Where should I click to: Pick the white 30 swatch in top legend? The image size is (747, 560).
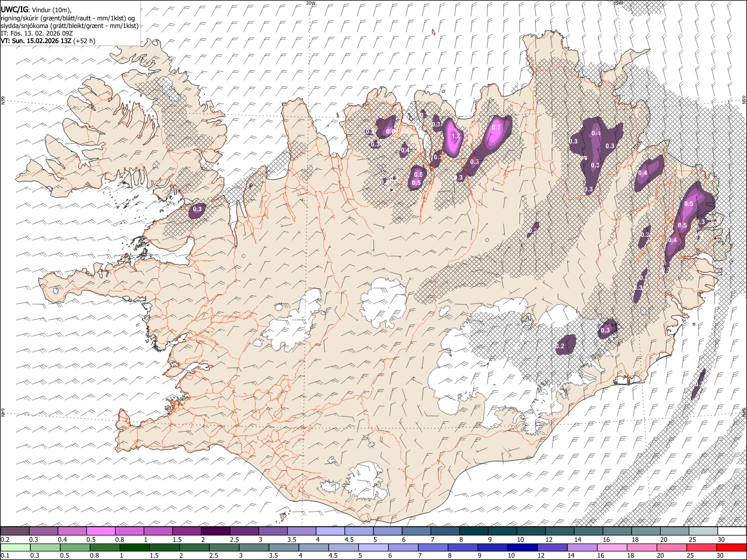click(x=731, y=531)
